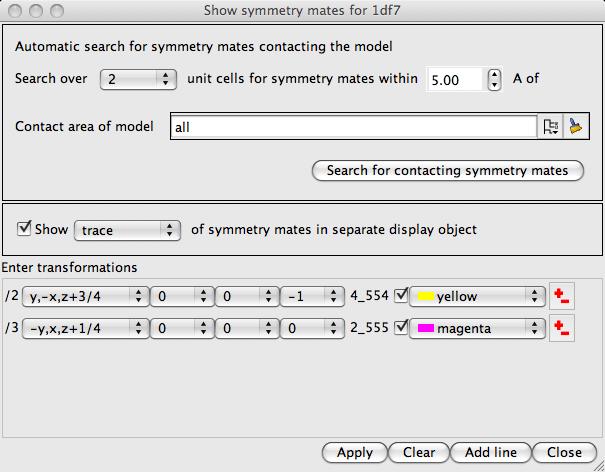
Task: Click the Contact area of model field
Action: click(x=354, y=126)
